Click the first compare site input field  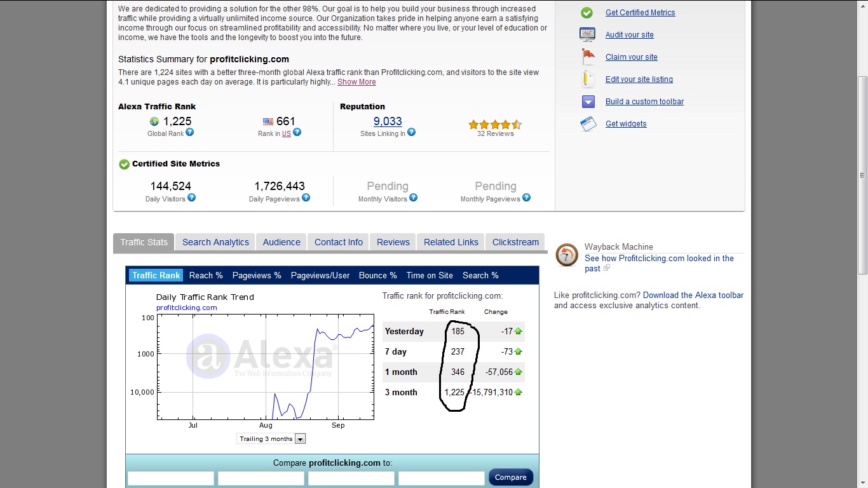click(x=171, y=478)
